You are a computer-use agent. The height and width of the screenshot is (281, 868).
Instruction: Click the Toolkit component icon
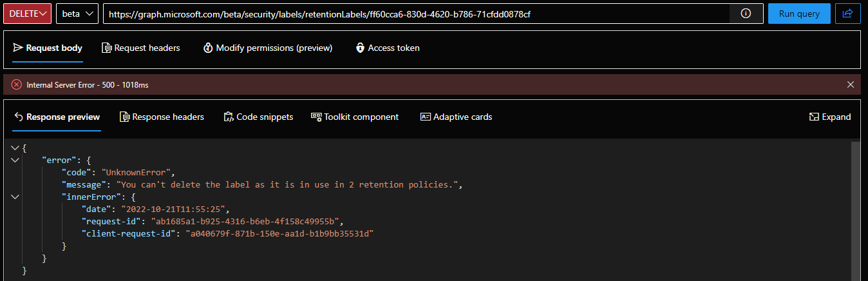point(316,117)
